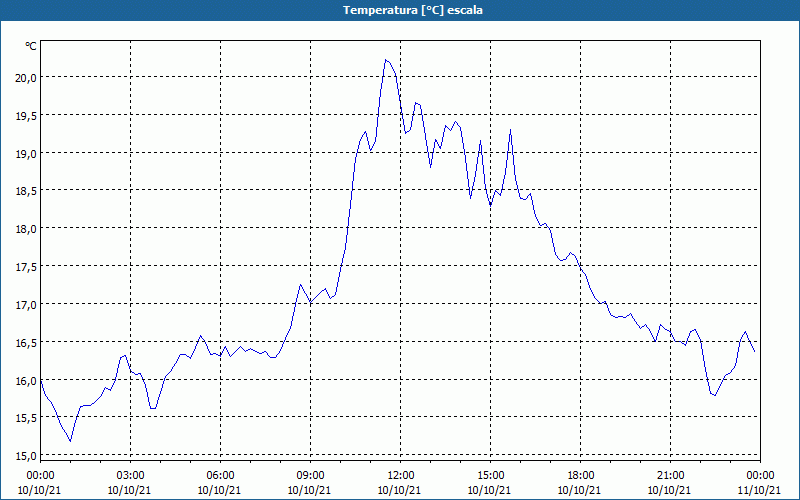Click the 15,5 y-axis value

26,418
